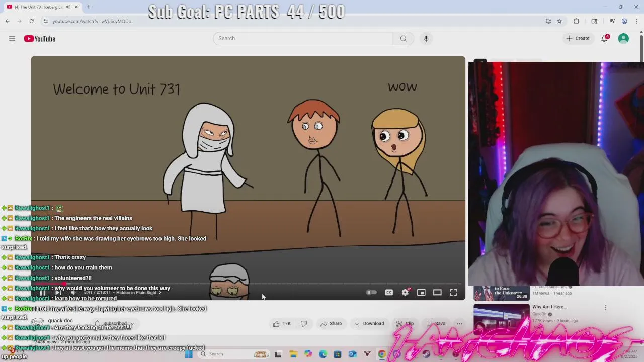Toggle closed captions CC
Viewport: 644px width, 362px height.
click(x=389, y=292)
